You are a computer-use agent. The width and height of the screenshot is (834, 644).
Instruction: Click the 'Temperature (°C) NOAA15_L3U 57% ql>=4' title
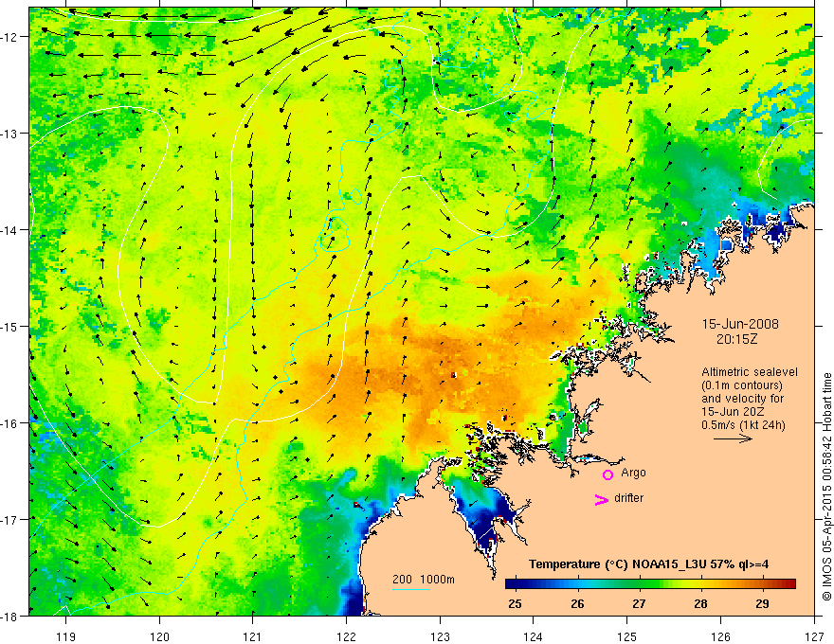648,564
